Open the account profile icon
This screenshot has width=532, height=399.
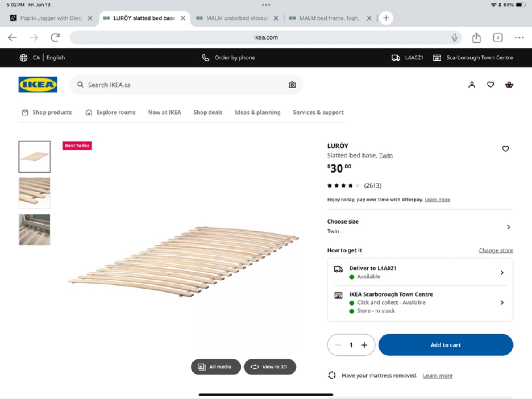tap(472, 85)
